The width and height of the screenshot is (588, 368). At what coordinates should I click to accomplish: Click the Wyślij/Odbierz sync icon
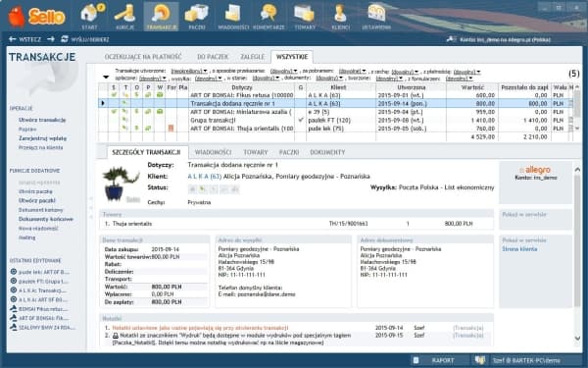pos(65,39)
